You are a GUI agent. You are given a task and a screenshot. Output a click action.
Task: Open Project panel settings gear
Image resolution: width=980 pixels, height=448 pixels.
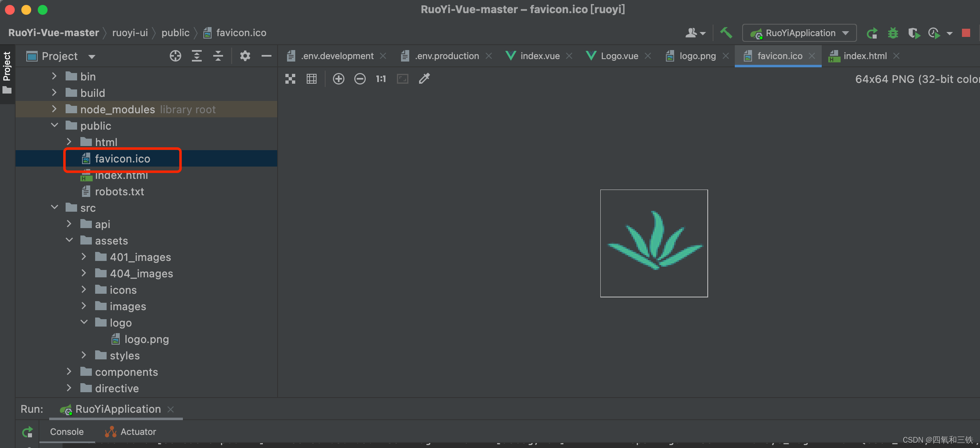tap(245, 56)
